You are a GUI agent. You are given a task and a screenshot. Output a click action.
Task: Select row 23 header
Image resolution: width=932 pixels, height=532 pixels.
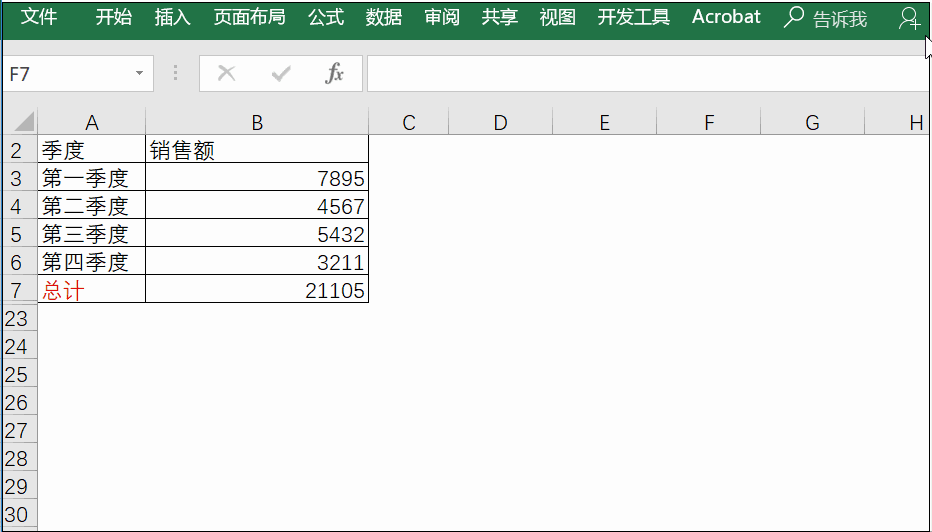coord(20,319)
